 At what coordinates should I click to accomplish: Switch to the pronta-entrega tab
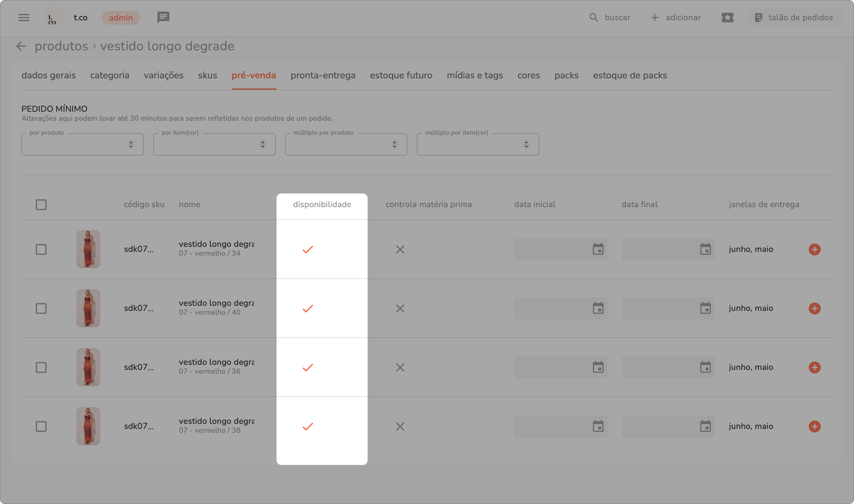pos(323,76)
